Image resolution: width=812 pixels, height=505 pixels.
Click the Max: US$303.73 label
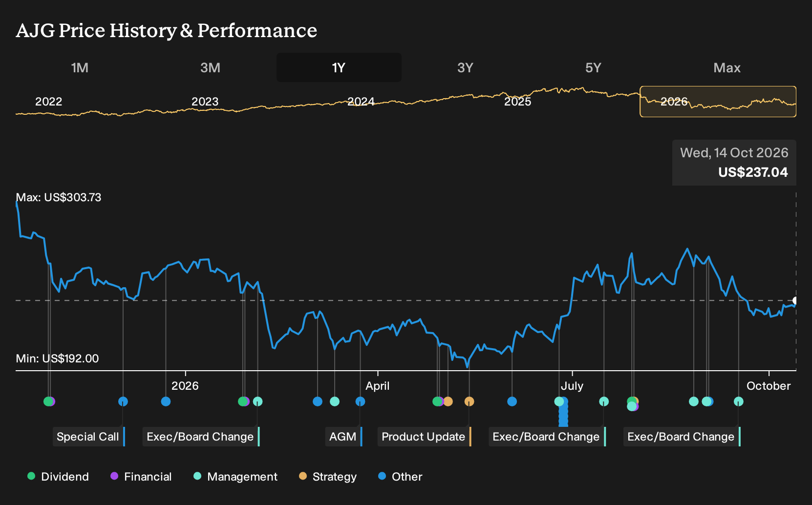59,197
